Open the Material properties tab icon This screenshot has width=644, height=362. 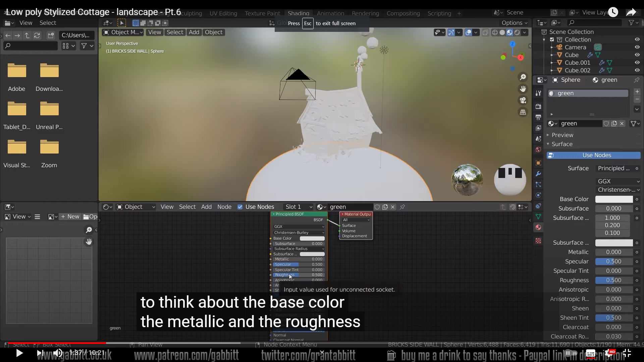pos(538,227)
